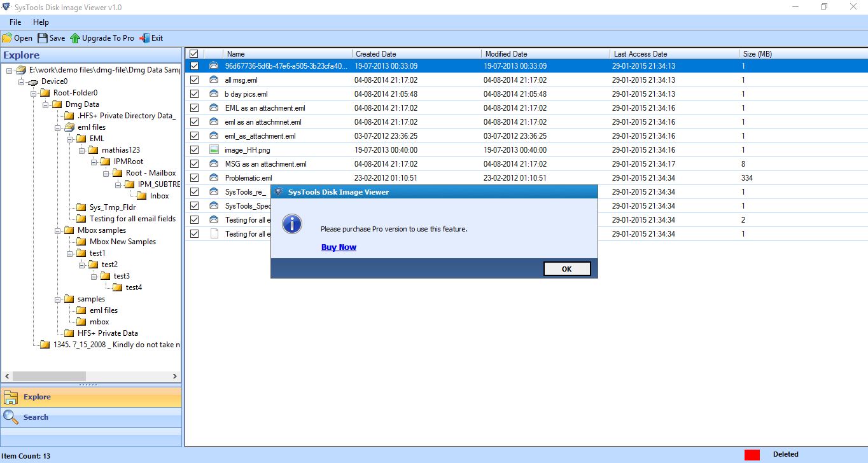Click the tree horizontal scrollbar thumb
This screenshot has width=868, height=463.
pyautogui.click(x=48, y=377)
